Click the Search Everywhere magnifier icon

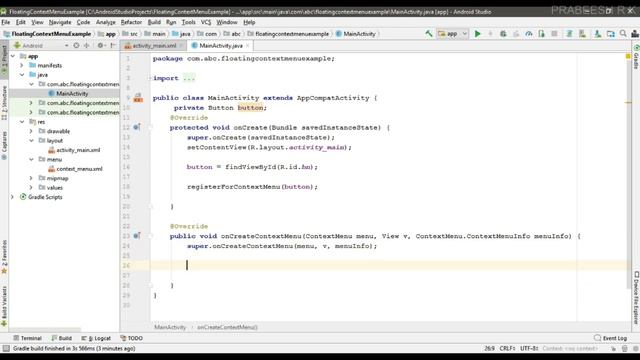(623, 34)
